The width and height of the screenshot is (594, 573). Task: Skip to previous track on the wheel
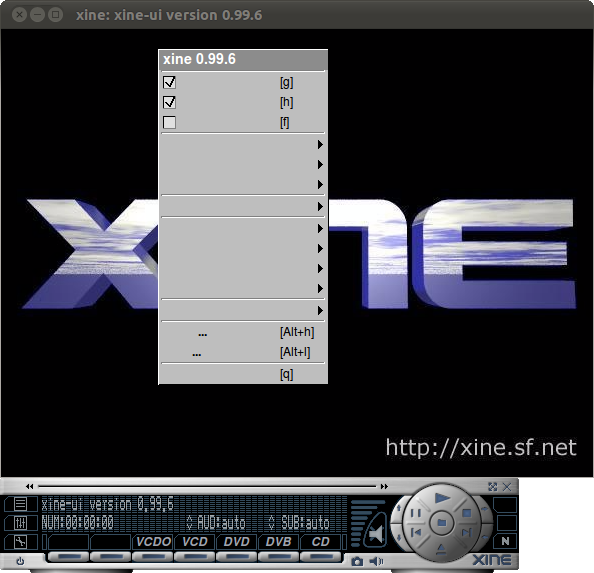pos(416,532)
